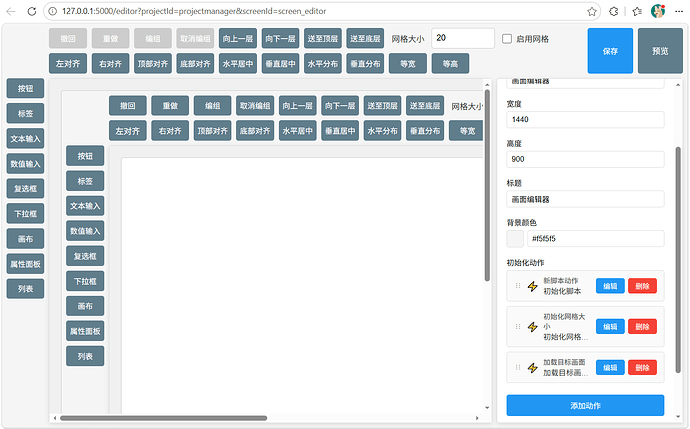Click 右对齐 in the main toolbar
The image size is (690, 429).
pos(110,64)
